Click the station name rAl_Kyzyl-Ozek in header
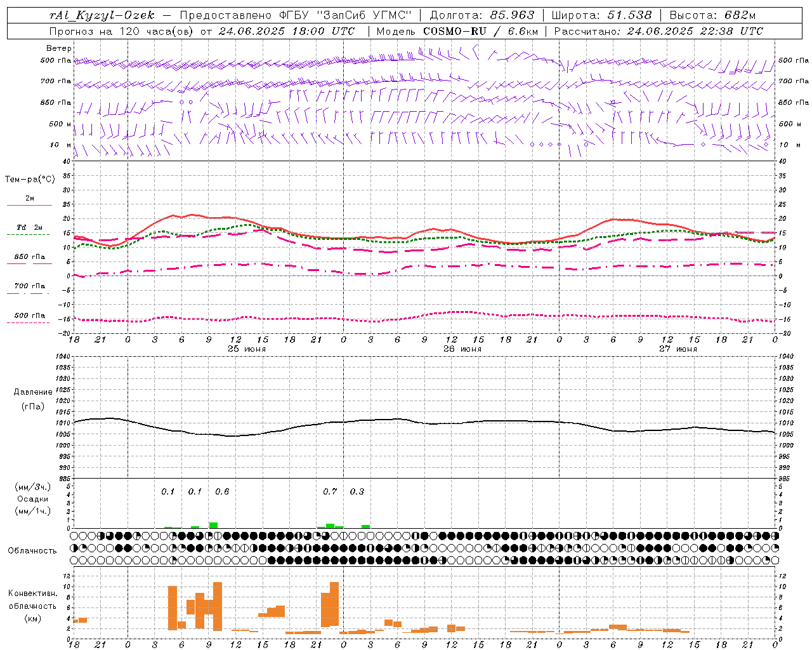Screen dimensions: 812x650 point(101,15)
